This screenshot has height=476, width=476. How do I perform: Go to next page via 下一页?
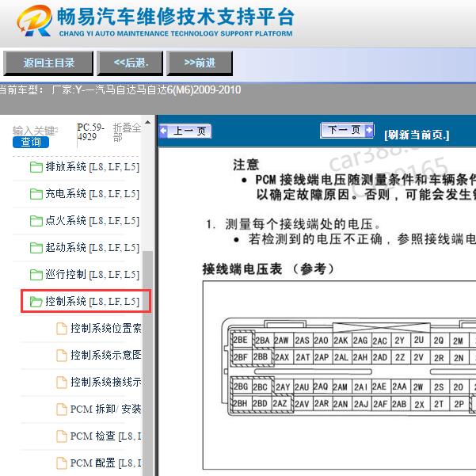pos(347,130)
